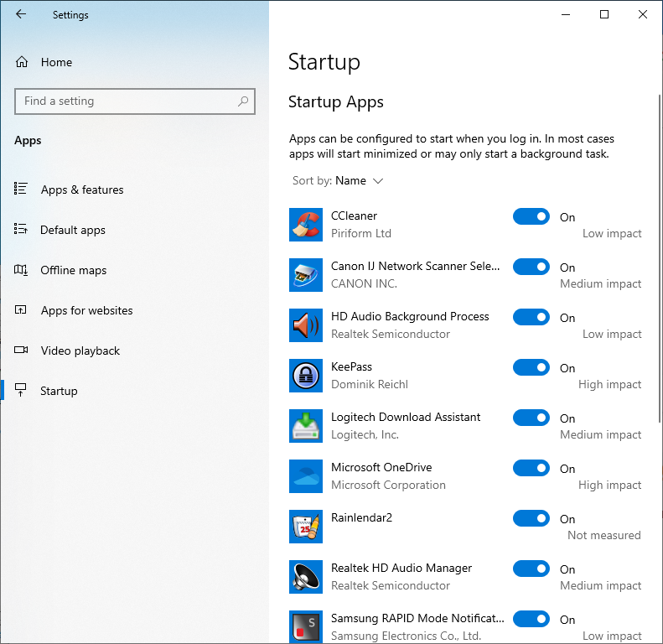Click the Dominik Reichl publisher label

pos(370,384)
